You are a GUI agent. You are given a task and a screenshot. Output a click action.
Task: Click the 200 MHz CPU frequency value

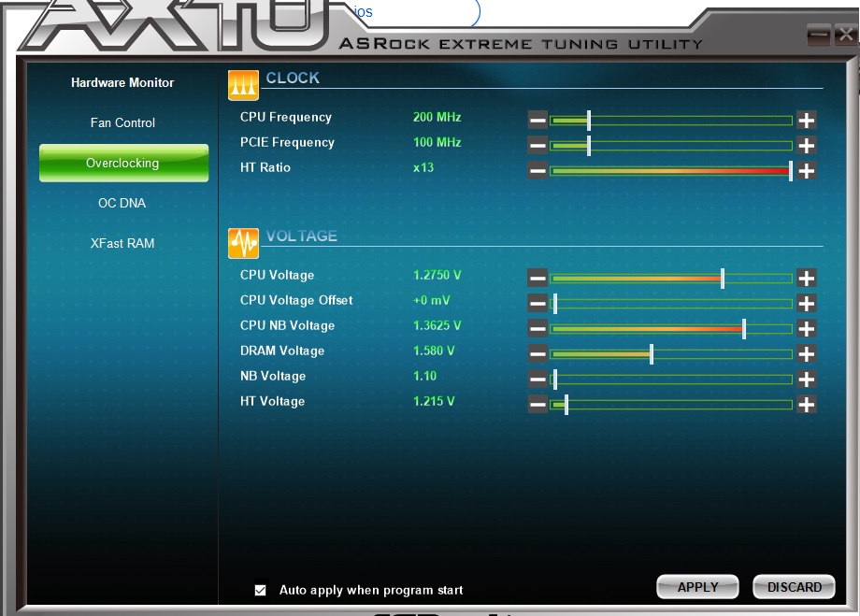(437, 118)
